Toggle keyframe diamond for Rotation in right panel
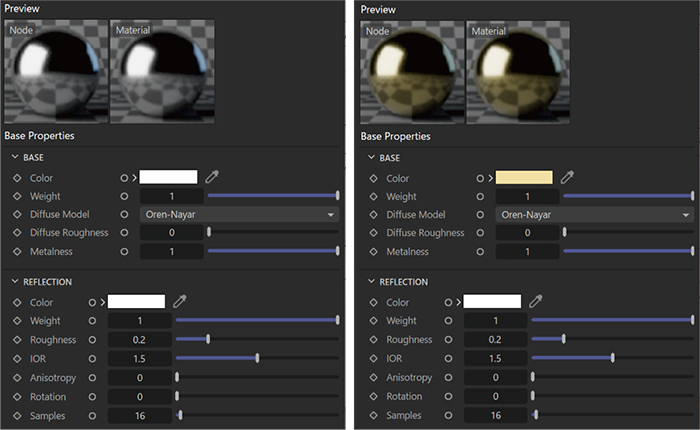Image resolution: width=700 pixels, height=430 pixels. 371,396
